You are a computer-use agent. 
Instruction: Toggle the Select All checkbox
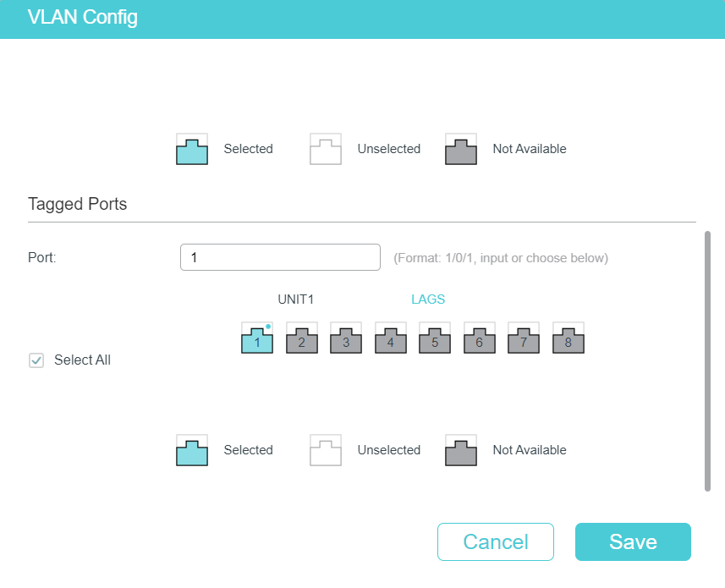point(36,360)
